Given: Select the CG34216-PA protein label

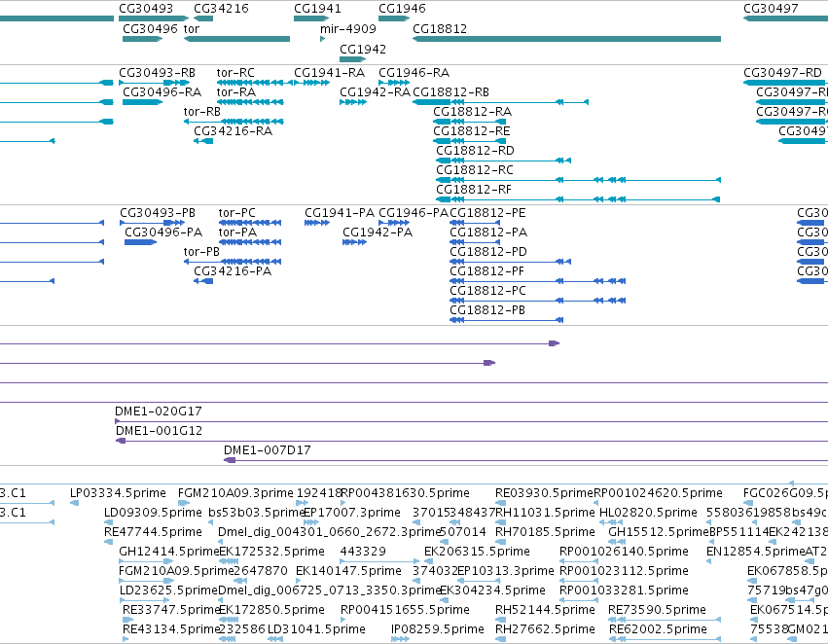Looking at the screenshot, I should [233, 271].
